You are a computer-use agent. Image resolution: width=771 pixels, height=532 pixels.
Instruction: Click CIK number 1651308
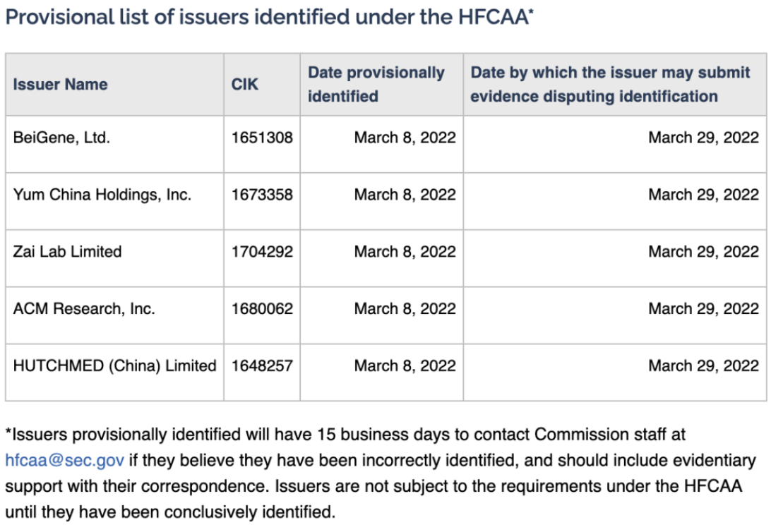(262, 138)
